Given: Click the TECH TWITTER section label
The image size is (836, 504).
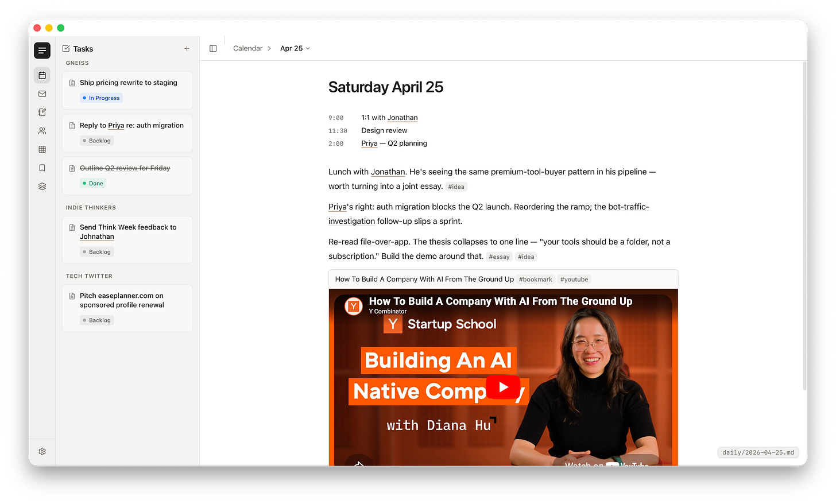Looking at the screenshot, I should tap(89, 276).
